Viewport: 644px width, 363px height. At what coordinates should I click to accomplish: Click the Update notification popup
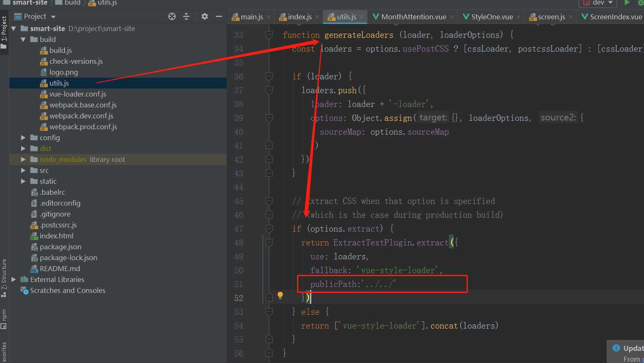[626, 352]
